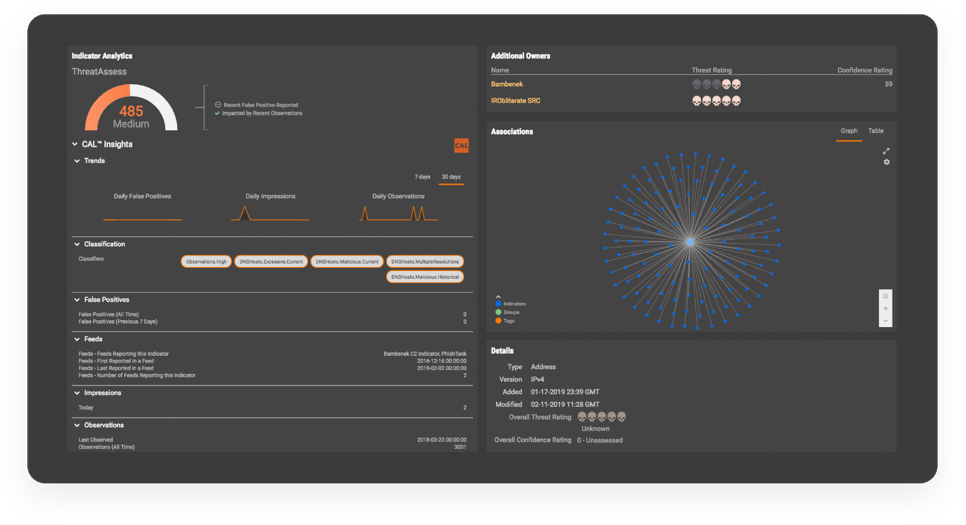Click the ThreatAssess 485 Medium gauge
The width and height of the screenshot is (966, 525).
pyautogui.click(x=131, y=108)
